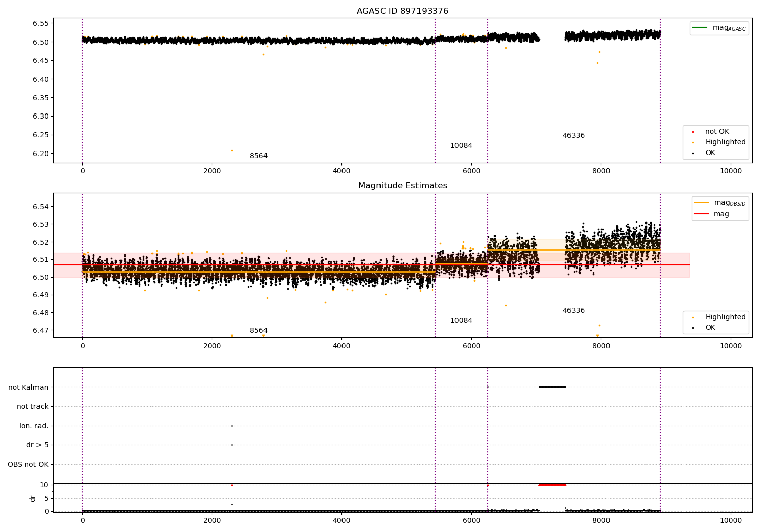Click the 6.47 y-axis tick label

click(41, 330)
